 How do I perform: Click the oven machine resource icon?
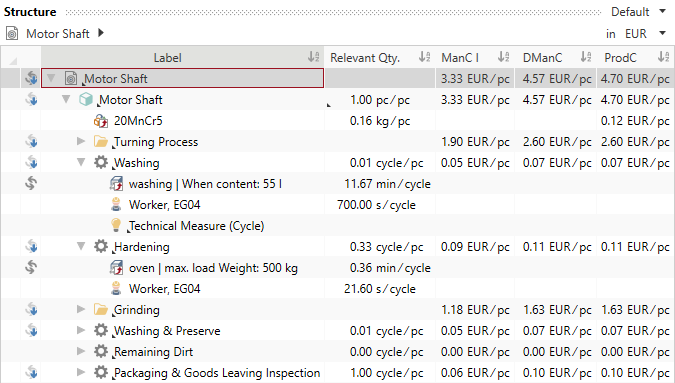pos(116,268)
